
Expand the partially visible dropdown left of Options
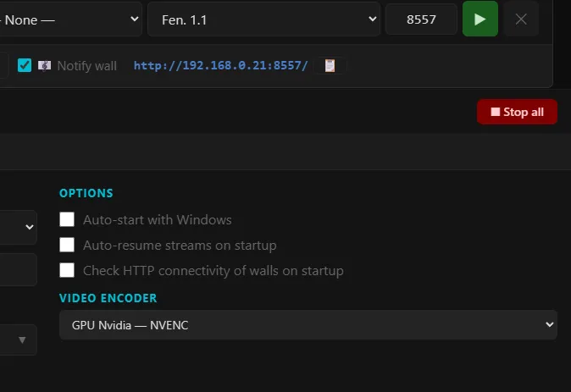18,227
